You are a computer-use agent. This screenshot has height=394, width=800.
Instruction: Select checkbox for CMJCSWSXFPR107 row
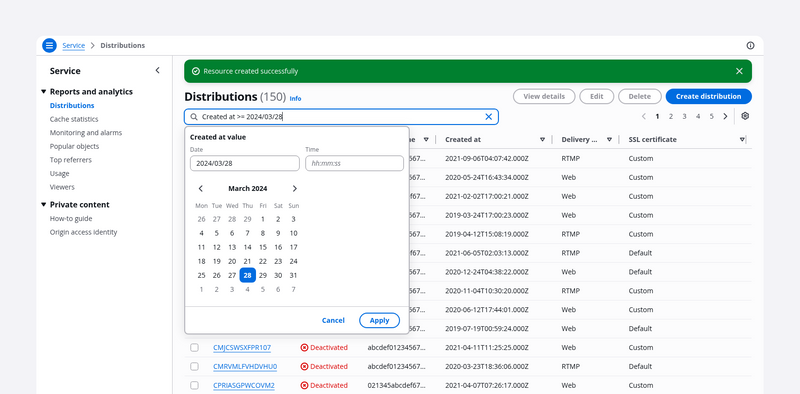(194, 348)
